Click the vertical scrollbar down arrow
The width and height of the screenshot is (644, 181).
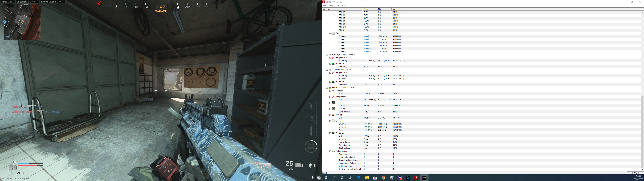(642, 169)
